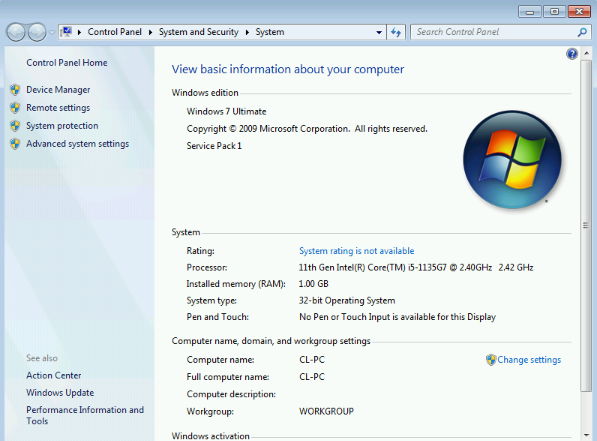Open the address bar history dropdown

[379, 32]
